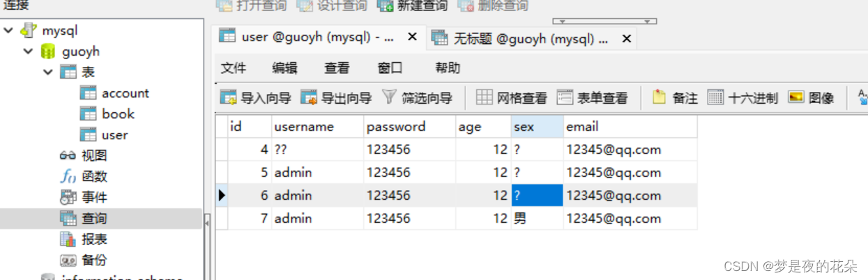Select highlighted sex cell in id 6 row
Screen dimensions: 868x280
coord(537,195)
